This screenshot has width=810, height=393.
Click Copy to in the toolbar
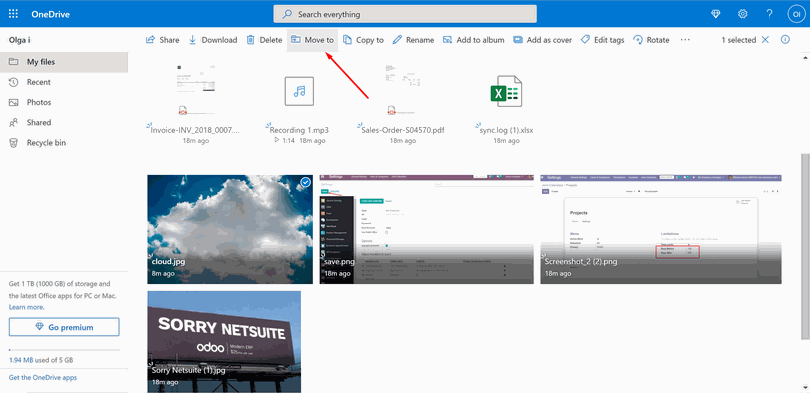[x=363, y=40]
